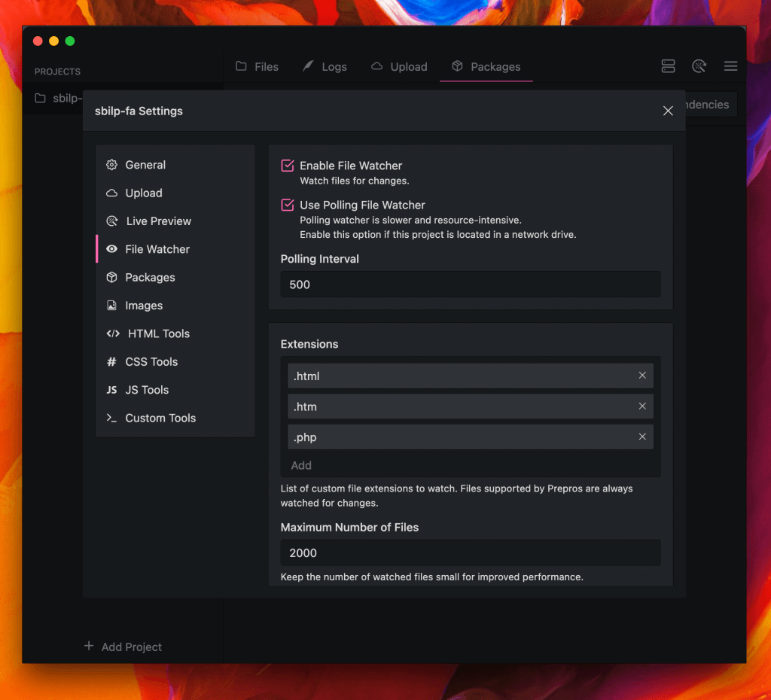Click the Polling Interval input field
Viewport: 771px width, 700px height.
(471, 285)
